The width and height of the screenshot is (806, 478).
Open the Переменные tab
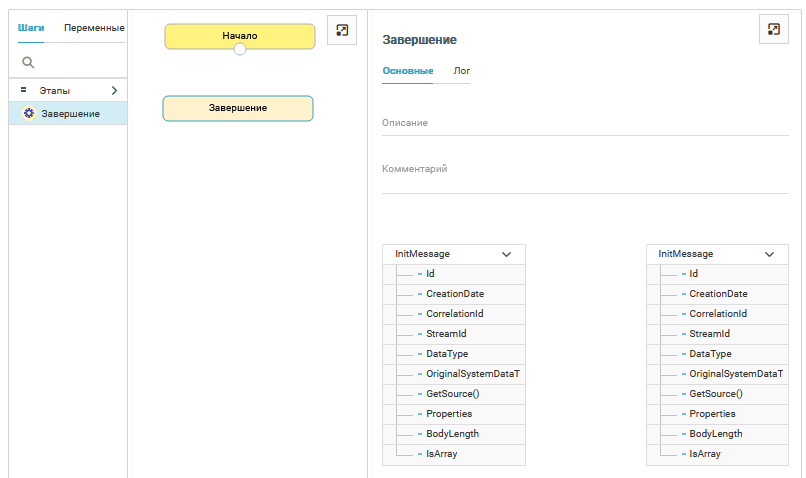94,28
